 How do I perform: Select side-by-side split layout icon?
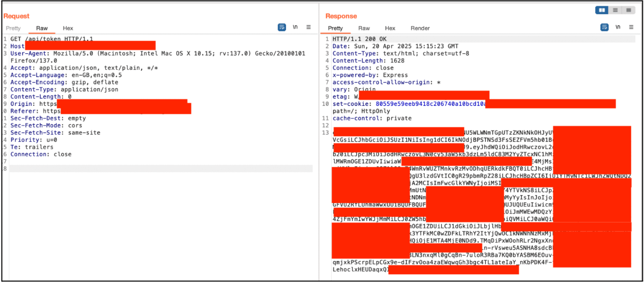tap(602, 10)
